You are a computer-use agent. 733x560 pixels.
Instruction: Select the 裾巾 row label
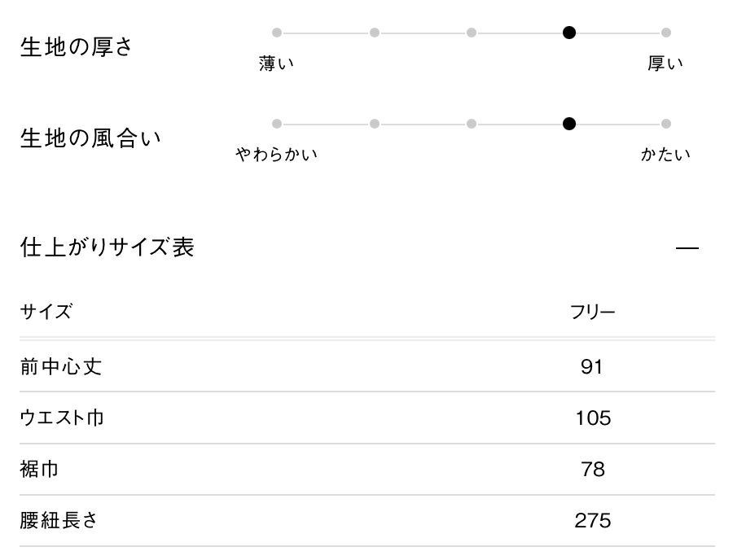click(x=39, y=470)
